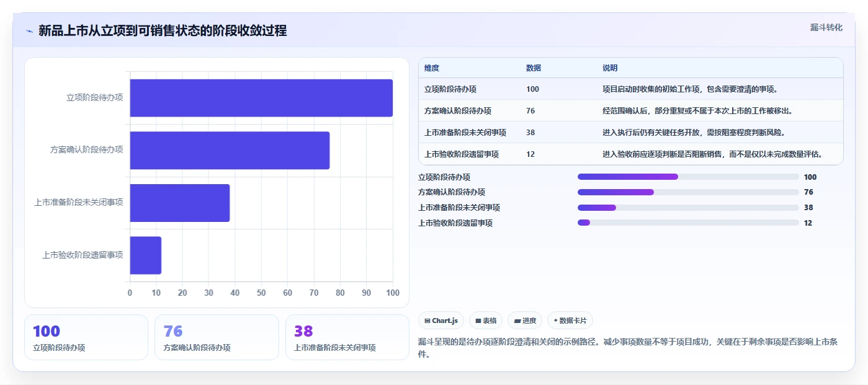Click chart y-axis label 方案确认阶段待办项
This screenshot has height=385, width=868.
[x=87, y=149]
